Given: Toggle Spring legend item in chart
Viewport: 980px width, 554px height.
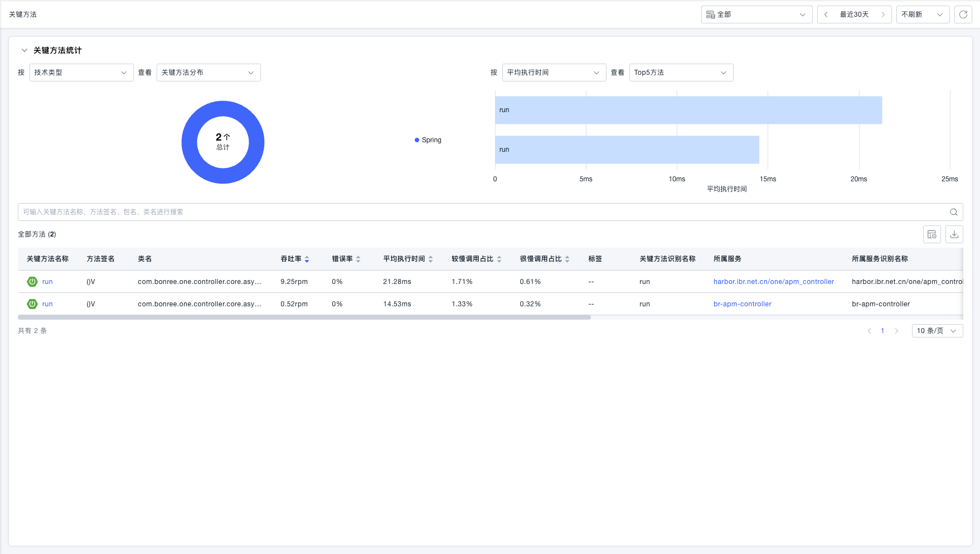Looking at the screenshot, I should coord(428,140).
